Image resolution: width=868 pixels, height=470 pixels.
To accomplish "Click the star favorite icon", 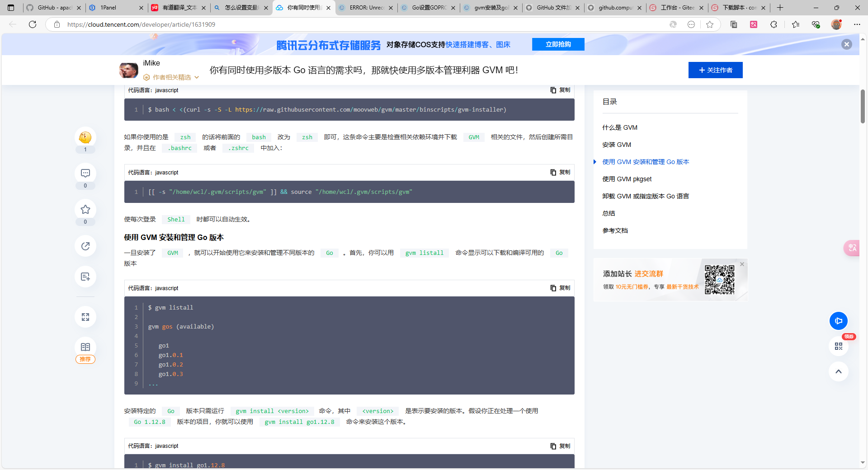I will 85,210.
